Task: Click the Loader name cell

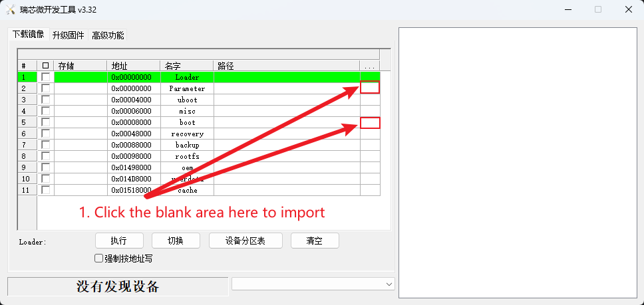Action: 187,77
